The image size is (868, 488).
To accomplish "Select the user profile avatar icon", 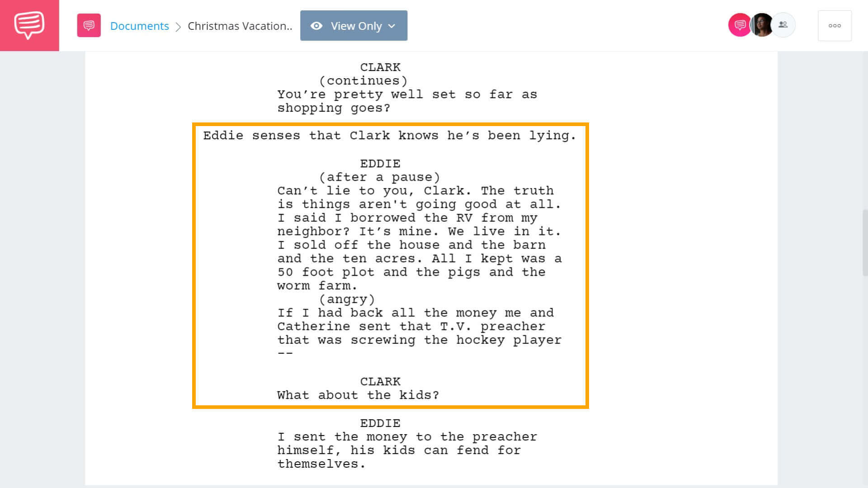I will pyautogui.click(x=762, y=25).
